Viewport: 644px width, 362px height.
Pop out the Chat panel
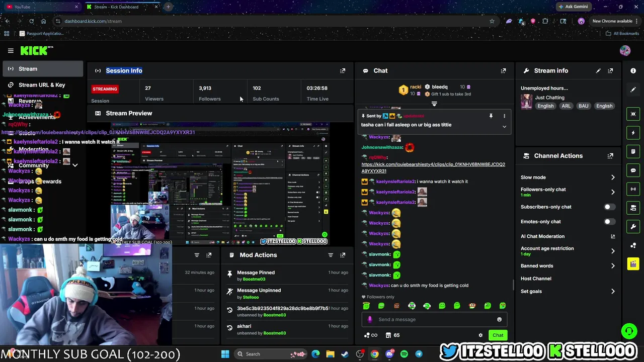(503, 71)
